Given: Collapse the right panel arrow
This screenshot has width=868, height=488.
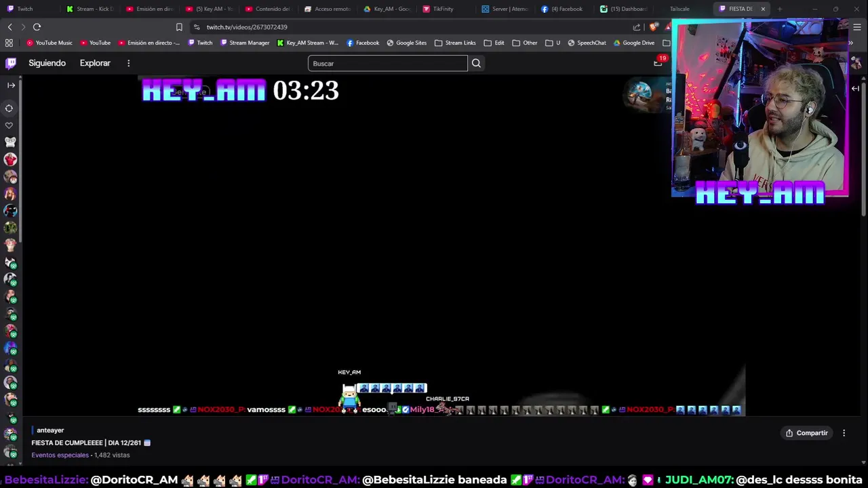Looking at the screenshot, I should tap(855, 89).
